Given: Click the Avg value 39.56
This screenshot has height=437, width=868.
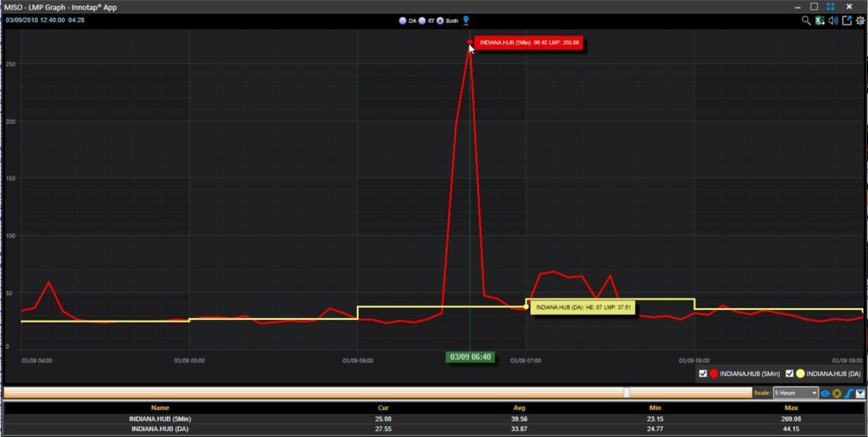Looking at the screenshot, I should click(x=520, y=418).
